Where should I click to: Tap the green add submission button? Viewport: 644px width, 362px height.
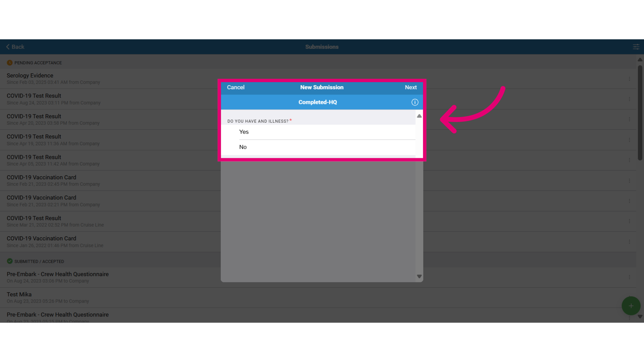coord(631,306)
